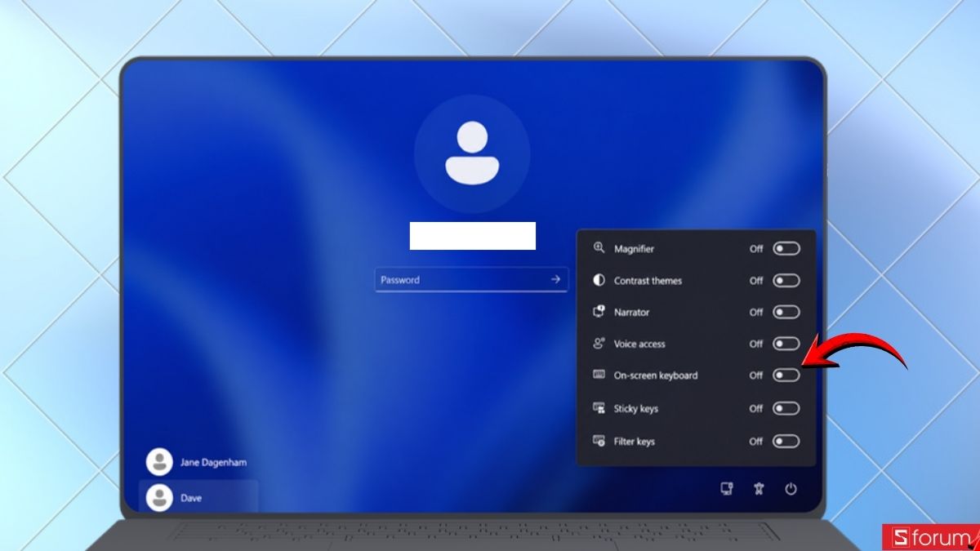
Task: Click the Narrator label
Action: [x=631, y=312]
